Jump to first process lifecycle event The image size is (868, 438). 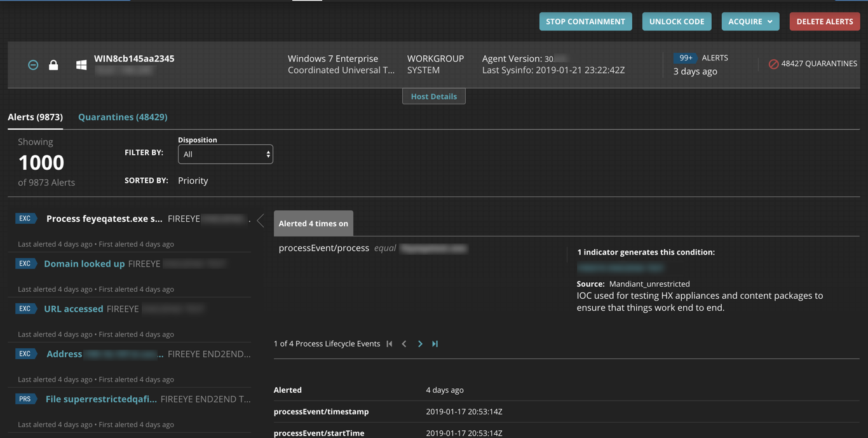[390, 344]
